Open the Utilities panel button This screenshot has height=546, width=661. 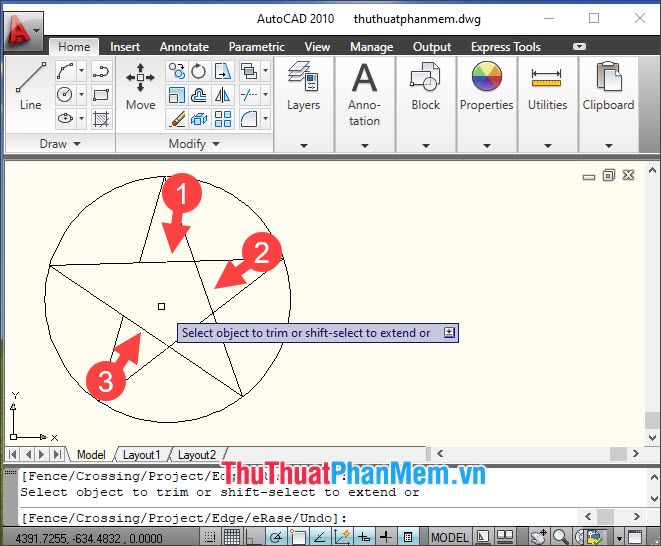(x=547, y=105)
